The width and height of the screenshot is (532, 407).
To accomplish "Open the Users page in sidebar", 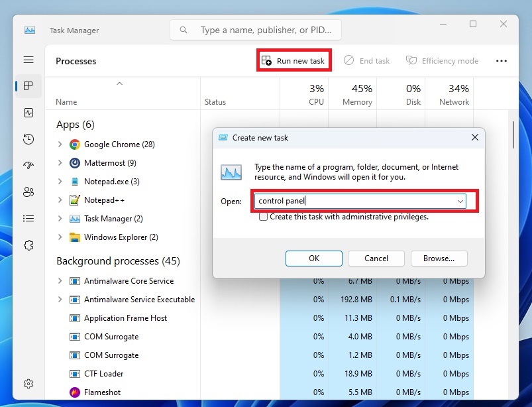I will pos(28,192).
